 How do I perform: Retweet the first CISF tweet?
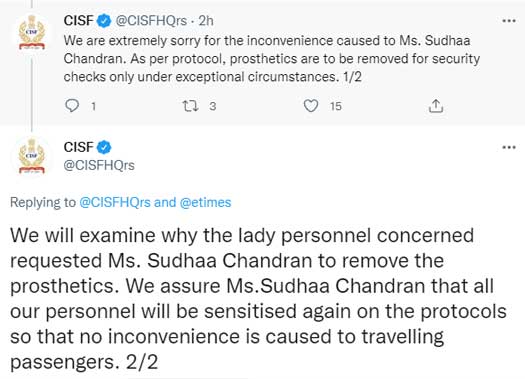click(x=190, y=106)
